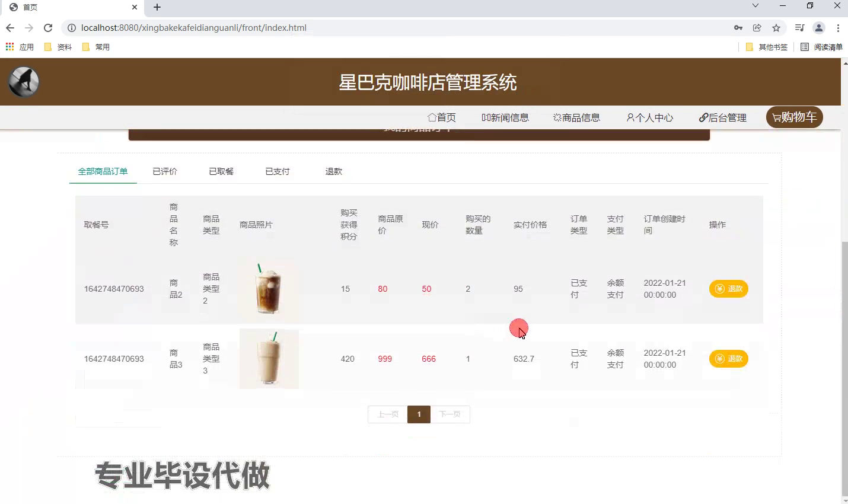Click the 商品3 frappuccino thumbnail
This screenshot has height=504, width=848.
click(269, 359)
